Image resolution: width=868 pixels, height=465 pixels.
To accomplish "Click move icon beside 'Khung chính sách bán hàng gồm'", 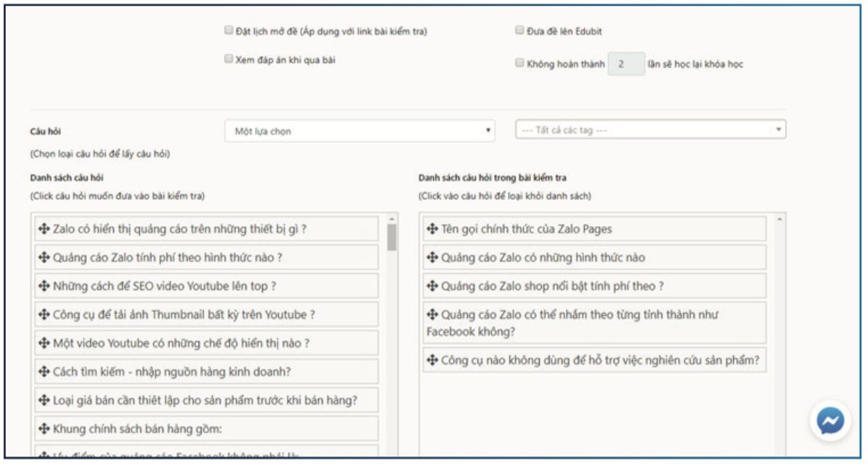I will click(44, 429).
